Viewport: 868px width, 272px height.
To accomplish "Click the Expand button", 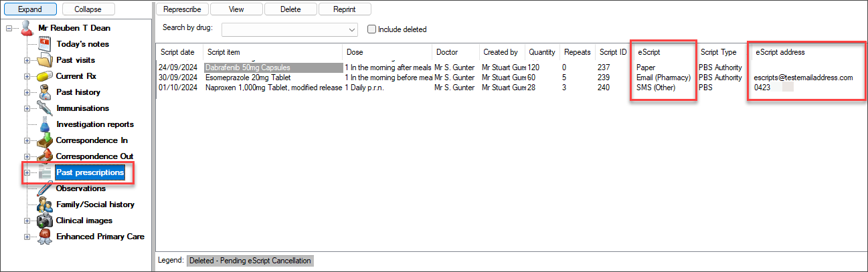I will 29,9.
